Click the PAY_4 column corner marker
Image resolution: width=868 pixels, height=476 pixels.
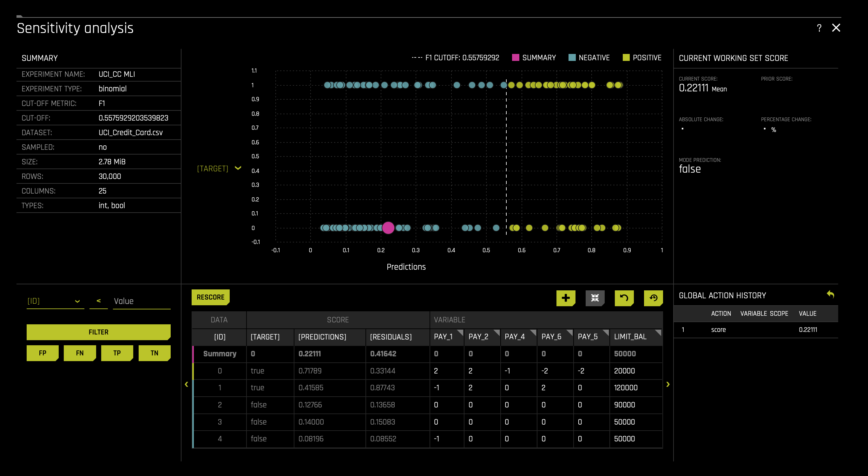[x=533, y=332]
